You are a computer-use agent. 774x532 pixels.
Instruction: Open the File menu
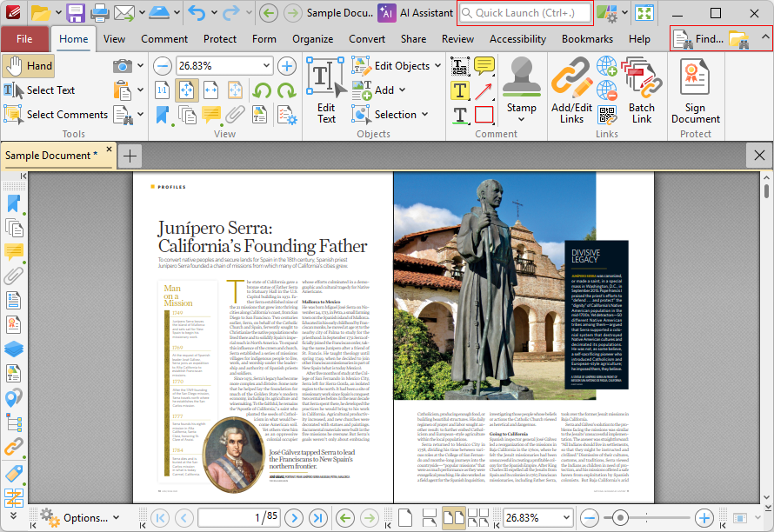click(x=24, y=39)
